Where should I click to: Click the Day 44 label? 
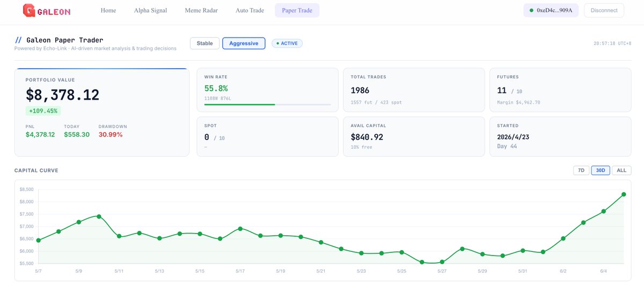pyautogui.click(x=507, y=146)
